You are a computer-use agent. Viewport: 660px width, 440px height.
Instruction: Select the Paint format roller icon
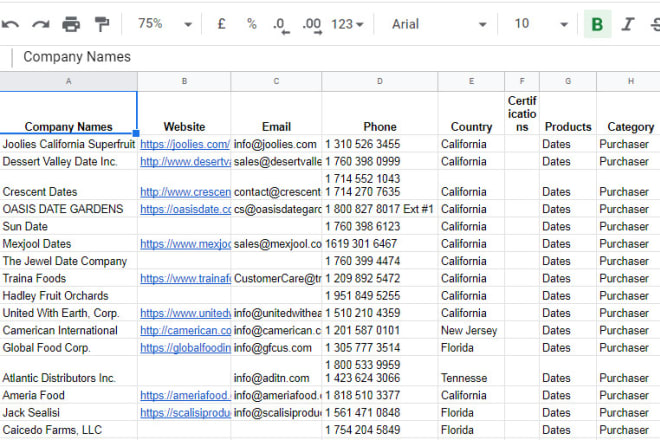click(x=102, y=24)
